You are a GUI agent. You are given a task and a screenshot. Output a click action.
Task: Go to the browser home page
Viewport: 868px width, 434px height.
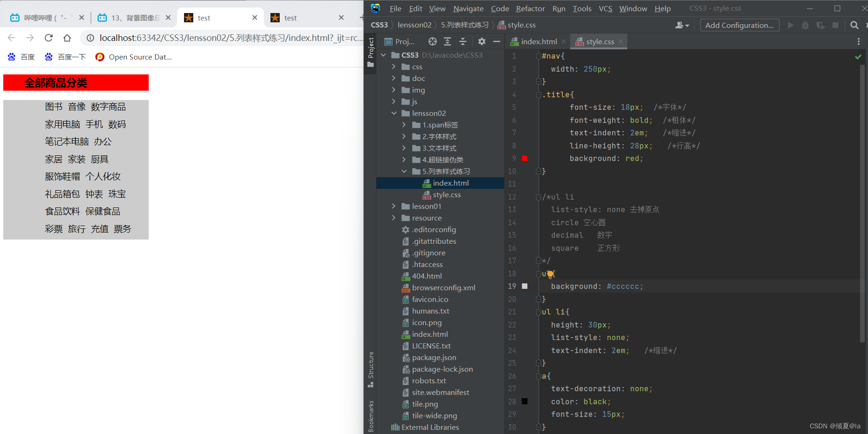coord(67,38)
